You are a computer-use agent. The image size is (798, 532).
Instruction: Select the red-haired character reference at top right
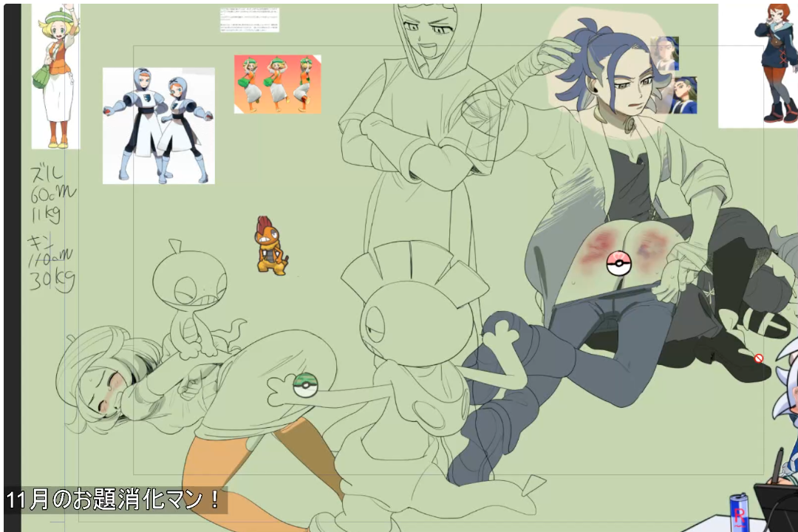point(758,65)
